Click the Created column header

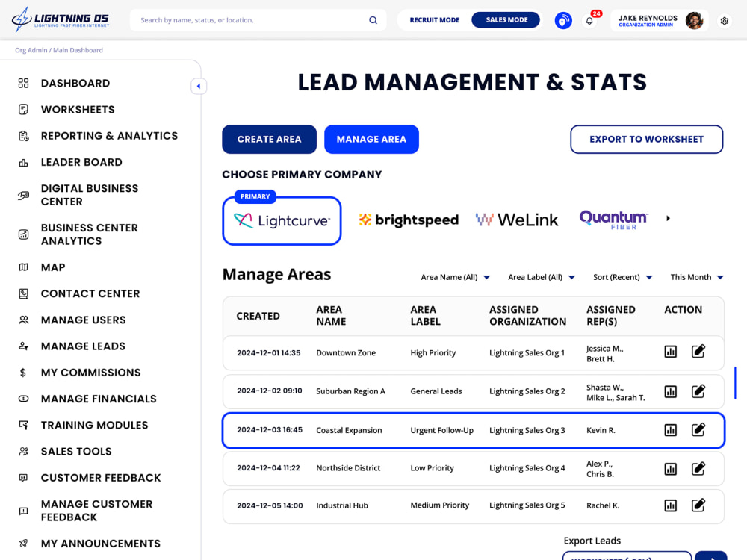pyautogui.click(x=258, y=316)
